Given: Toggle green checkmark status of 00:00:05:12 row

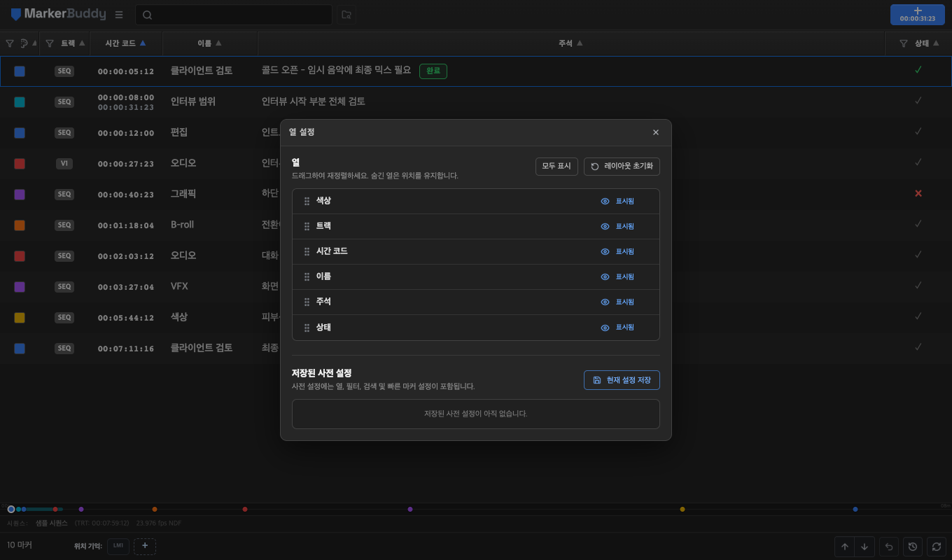Looking at the screenshot, I should [x=918, y=70].
